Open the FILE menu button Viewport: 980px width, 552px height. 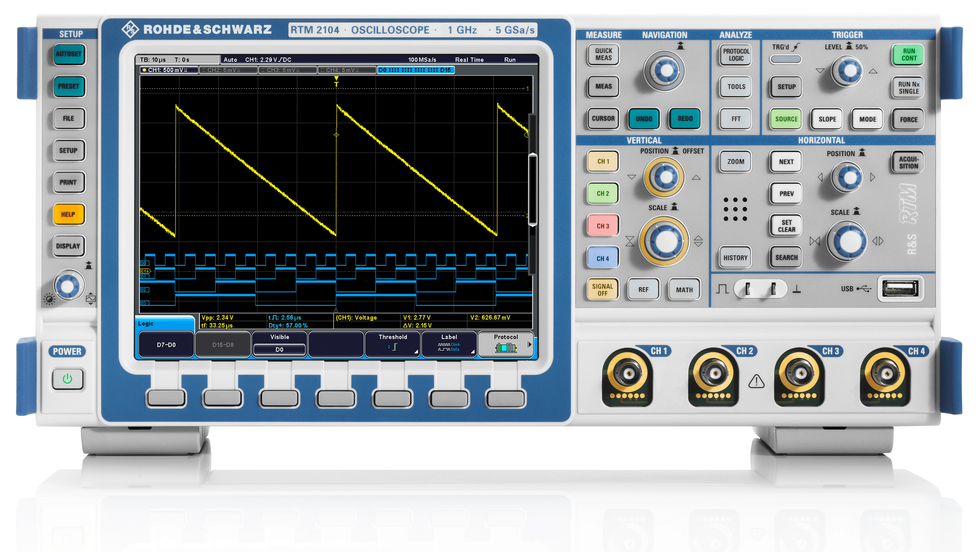69,118
